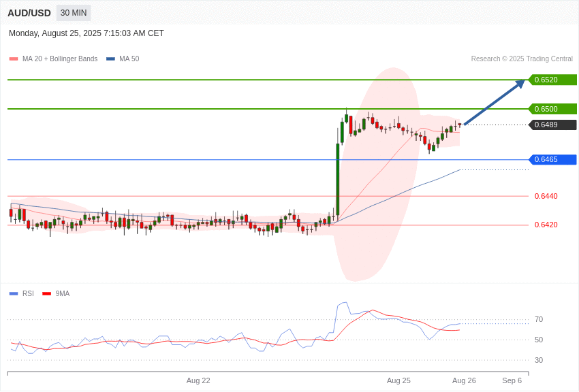The image size is (579, 392).
Task: Click the MA 20 + Bollinger Bands legend swatch
Action: point(14,59)
